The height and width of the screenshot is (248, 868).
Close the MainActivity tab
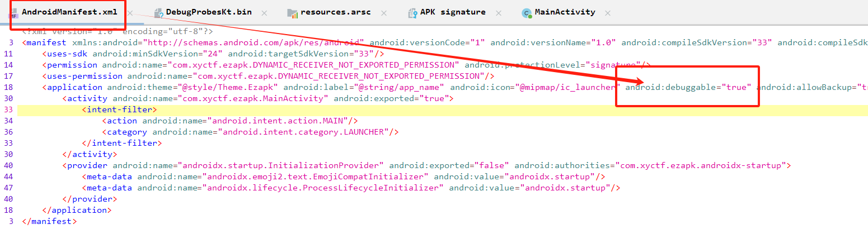(608, 13)
